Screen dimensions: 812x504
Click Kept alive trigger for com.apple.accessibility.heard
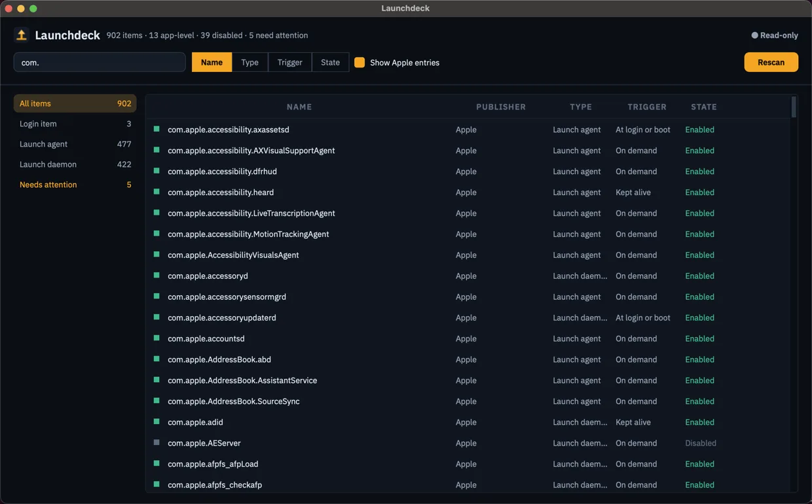click(633, 192)
